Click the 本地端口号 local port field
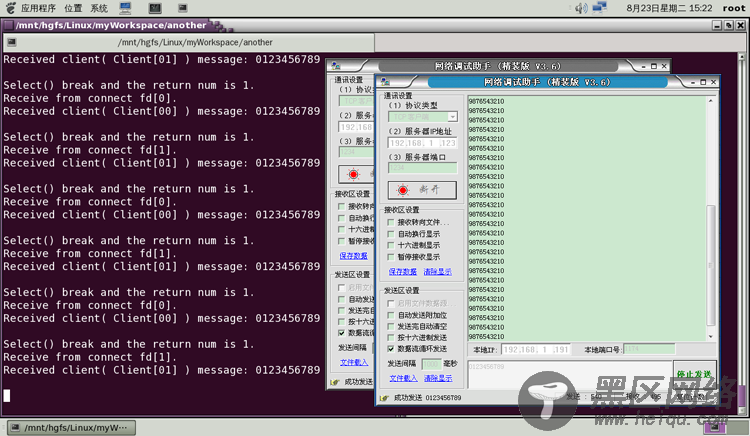750x436 pixels. point(649,349)
